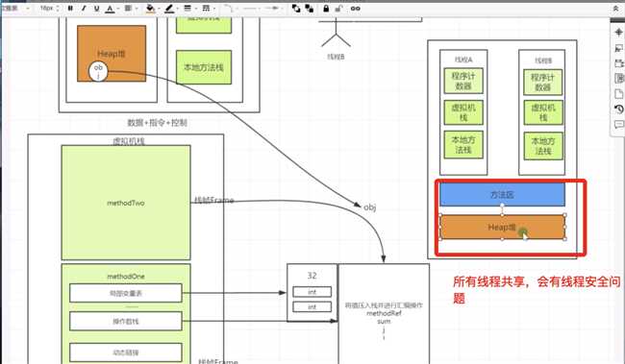Click the line style dashes icon
The height and width of the screenshot is (364, 625).
(x=206, y=9)
